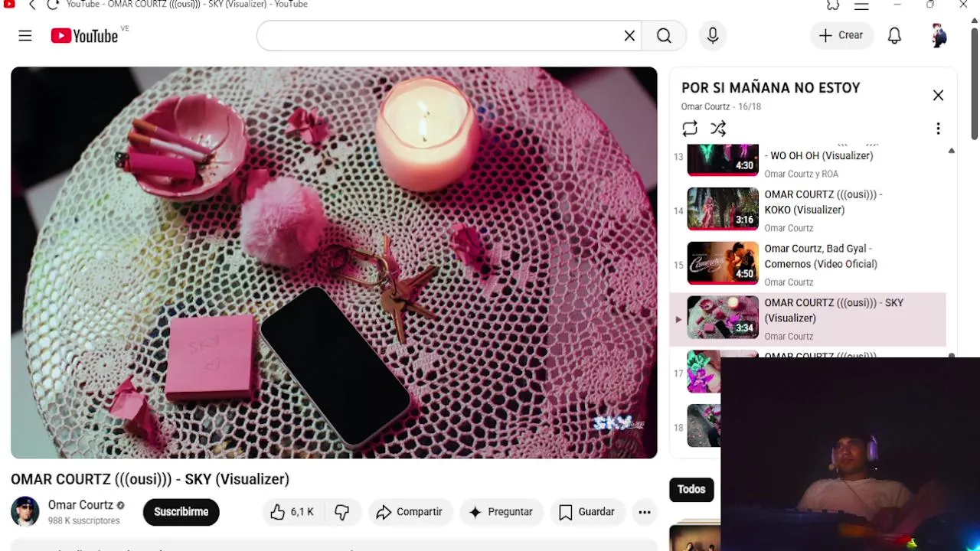
Task: Click the magnifying glass search button
Action: tap(664, 36)
